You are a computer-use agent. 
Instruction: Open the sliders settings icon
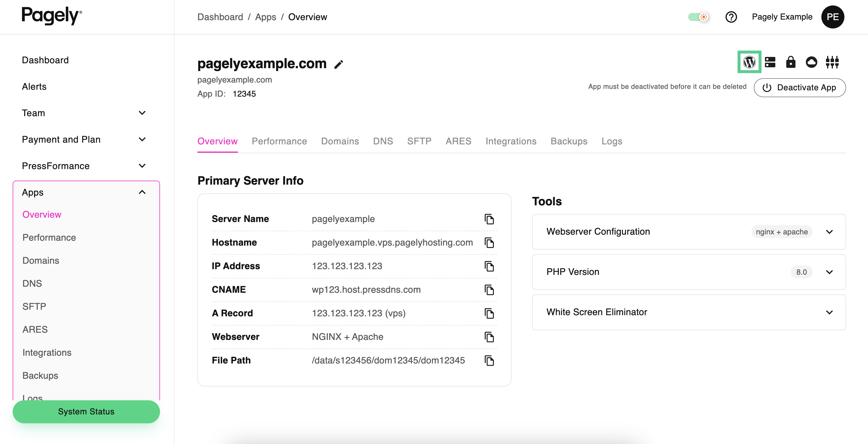tap(832, 62)
